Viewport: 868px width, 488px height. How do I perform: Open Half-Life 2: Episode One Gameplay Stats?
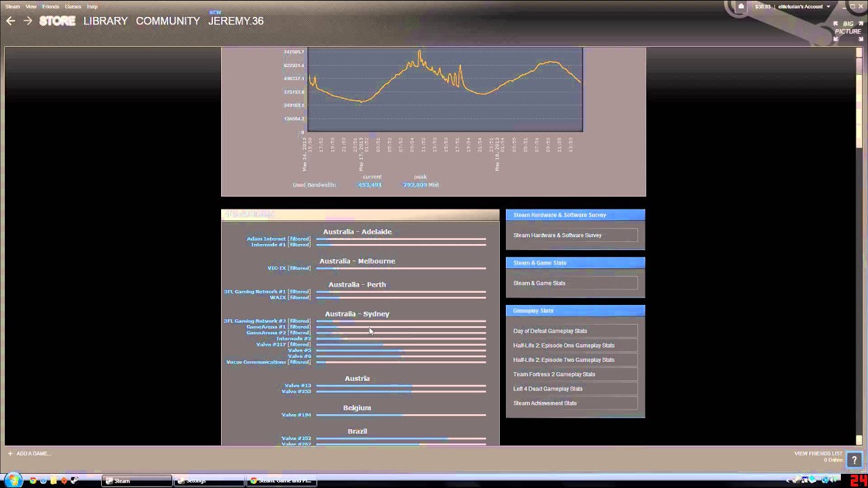575,346
